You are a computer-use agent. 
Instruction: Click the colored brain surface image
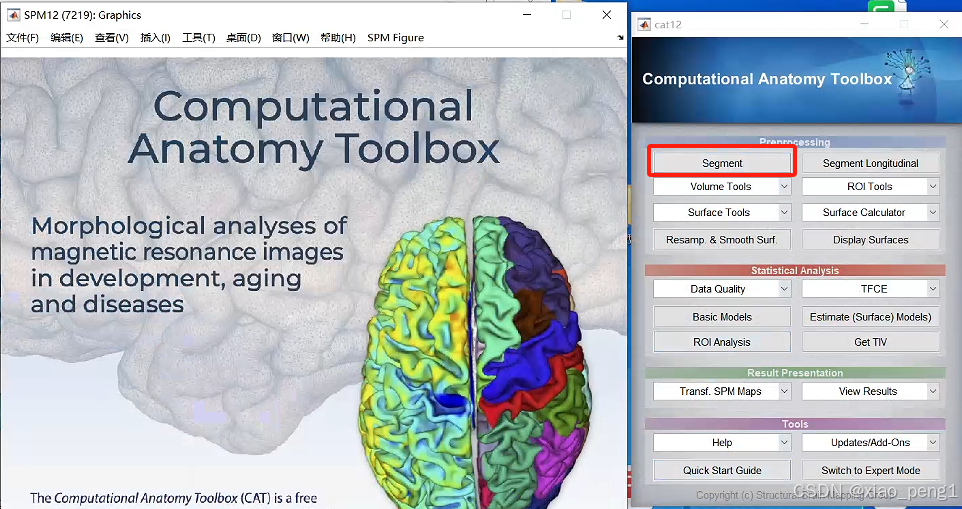pos(474,362)
